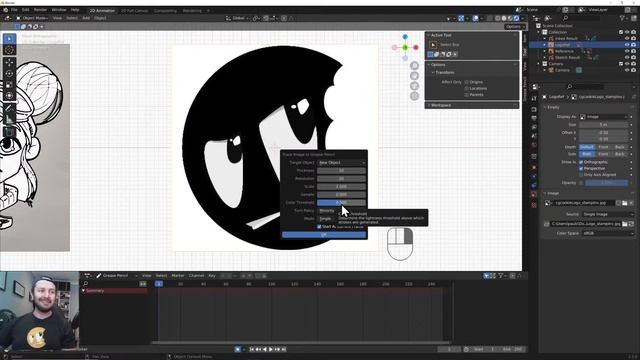Select the Select Box tool in toolbar
The width and height of the screenshot is (640, 360).
tap(9, 39)
